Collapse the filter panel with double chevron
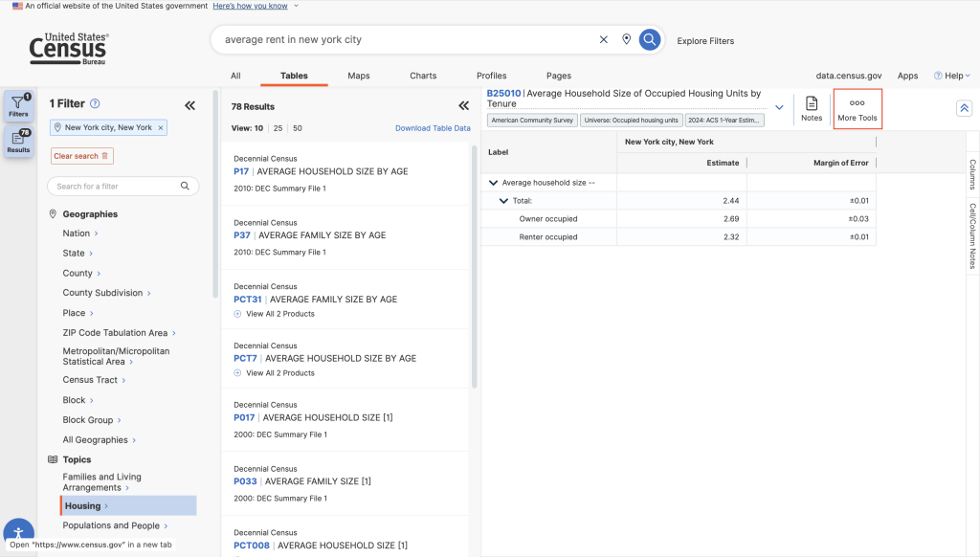 click(x=189, y=105)
